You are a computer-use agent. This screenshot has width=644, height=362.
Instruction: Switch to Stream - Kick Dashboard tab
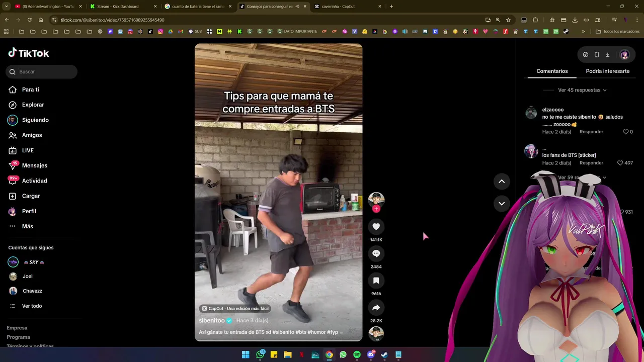(123, 7)
